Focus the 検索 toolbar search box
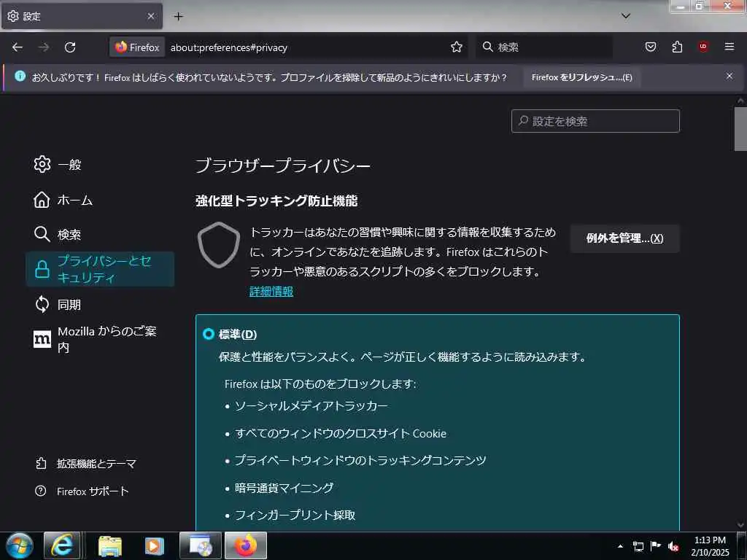This screenshot has width=747, height=560. click(544, 47)
